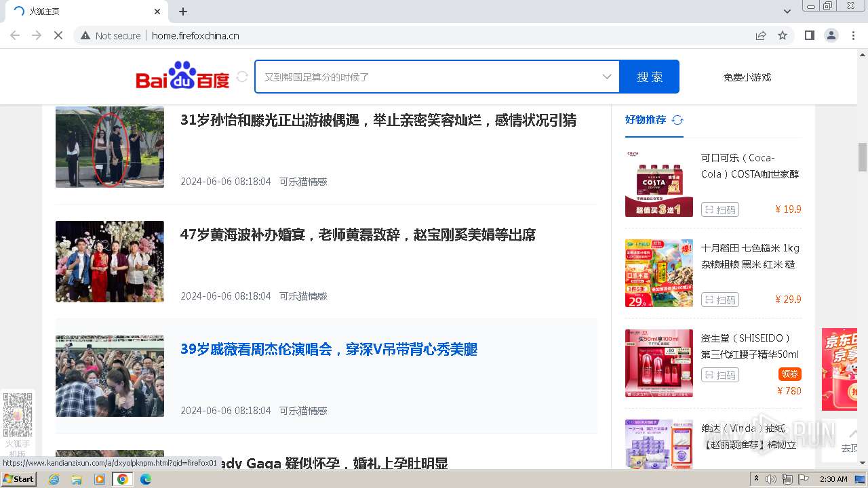Go back in browser history

point(15,35)
